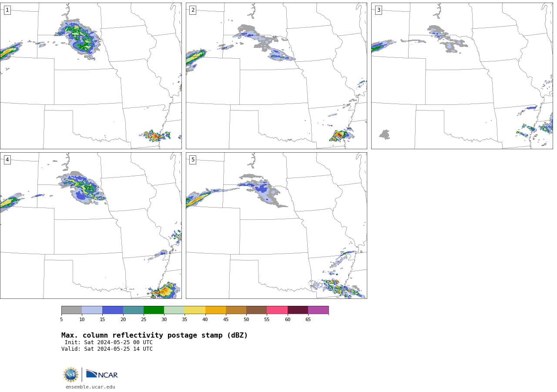Select the light blue 10-15 dBZ swatch

point(92,310)
